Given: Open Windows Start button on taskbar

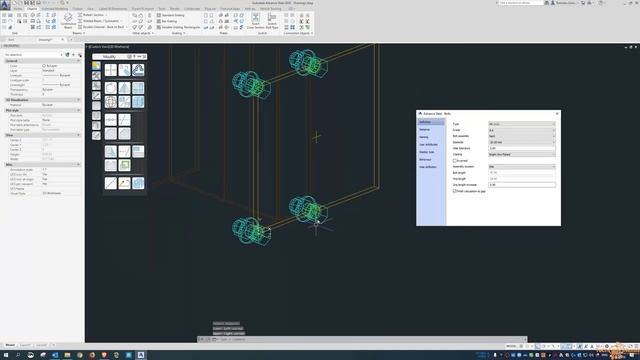Looking at the screenshot, I should 5,355.
